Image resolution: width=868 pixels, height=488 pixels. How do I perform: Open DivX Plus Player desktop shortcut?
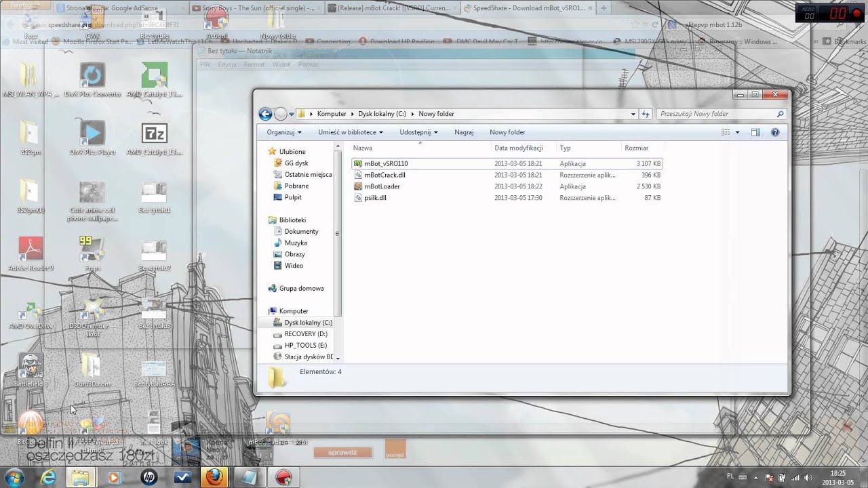coord(92,139)
